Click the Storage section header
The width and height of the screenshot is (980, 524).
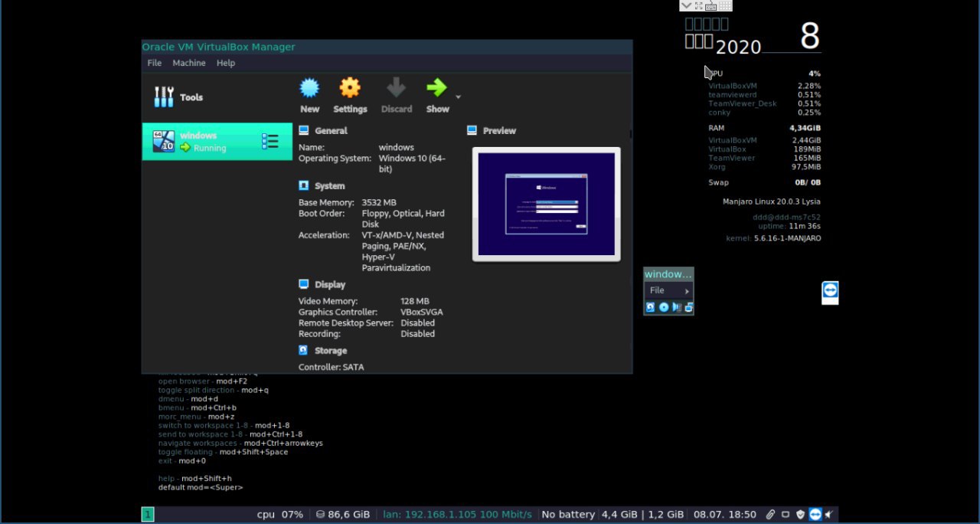point(331,350)
